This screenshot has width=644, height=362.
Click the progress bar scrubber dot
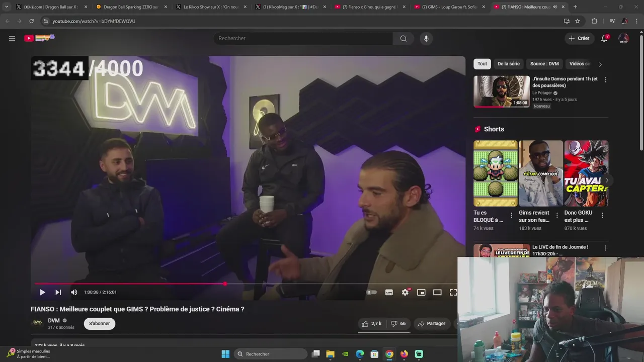pos(225,284)
